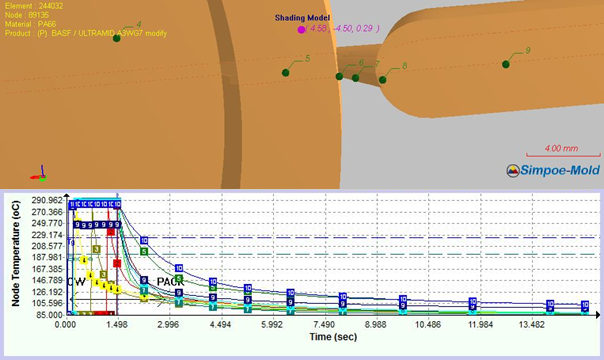
Task: Click the '1.498' time axis value
Action: pos(117,325)
